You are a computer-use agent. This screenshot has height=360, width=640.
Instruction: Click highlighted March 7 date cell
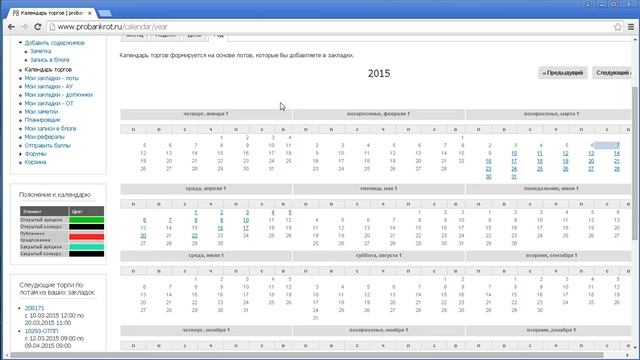click(607, 145)
